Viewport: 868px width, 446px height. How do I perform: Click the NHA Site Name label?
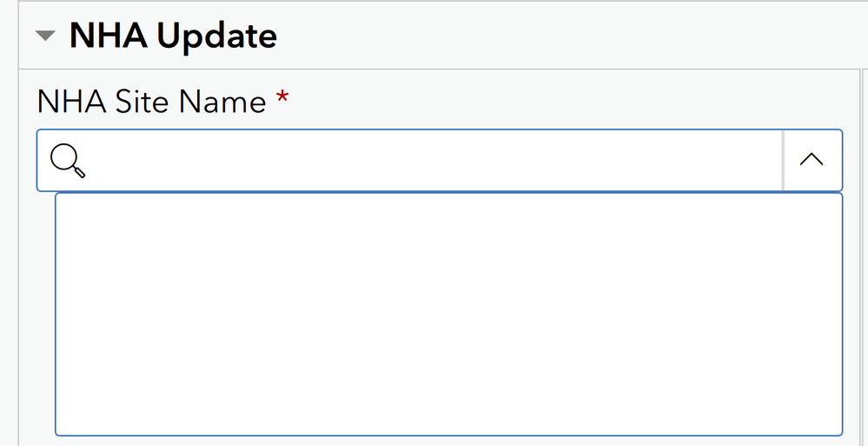(151, 103)
